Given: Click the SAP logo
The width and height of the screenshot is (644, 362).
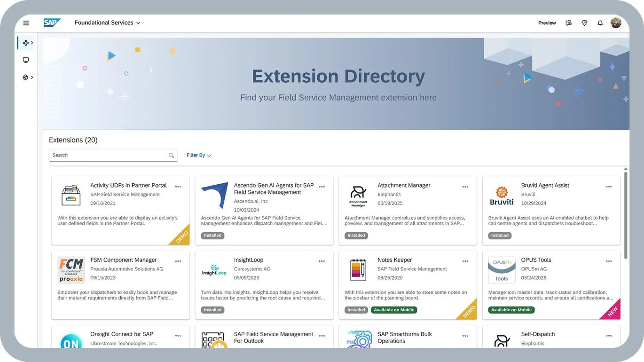Looking at the screenshot, I should (x=52, y=23).
